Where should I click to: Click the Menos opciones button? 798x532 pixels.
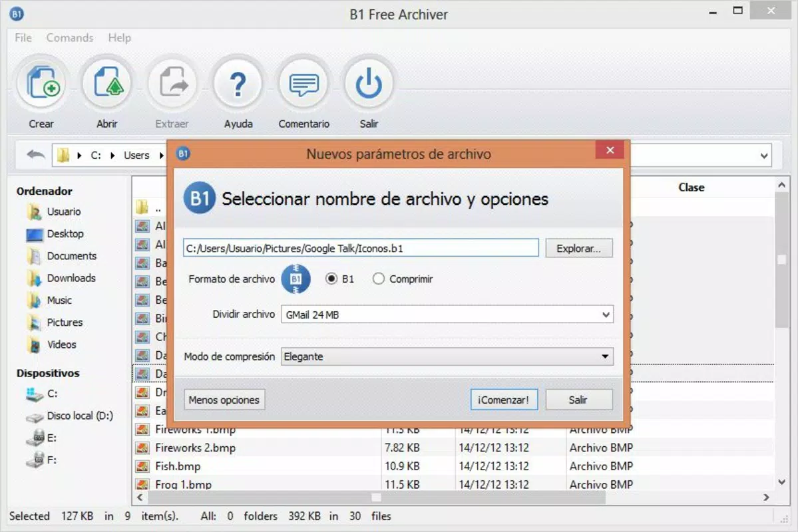224,400
